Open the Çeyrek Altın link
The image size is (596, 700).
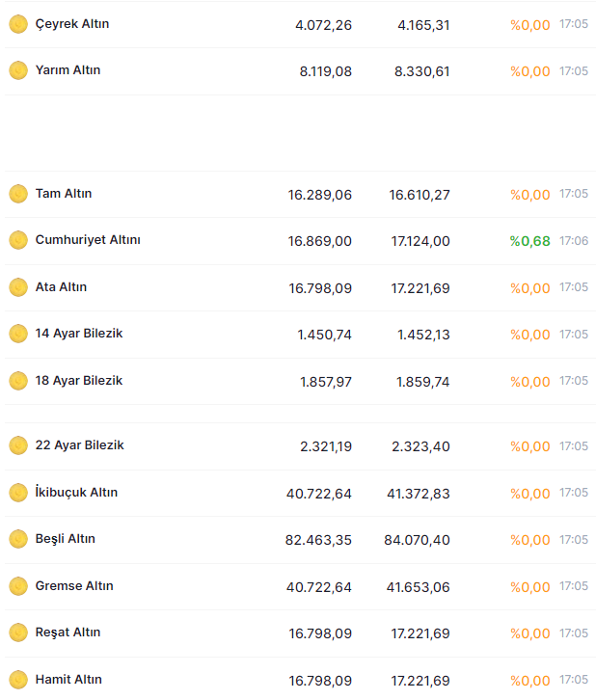click(x=72, y=24)
